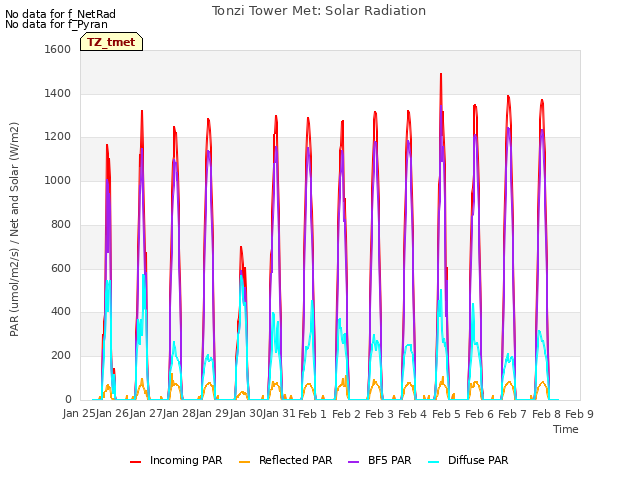Click the 1400 y-axis tick label
The height and width of the screenshot is (480, 640).
click(x=58, y=93)
